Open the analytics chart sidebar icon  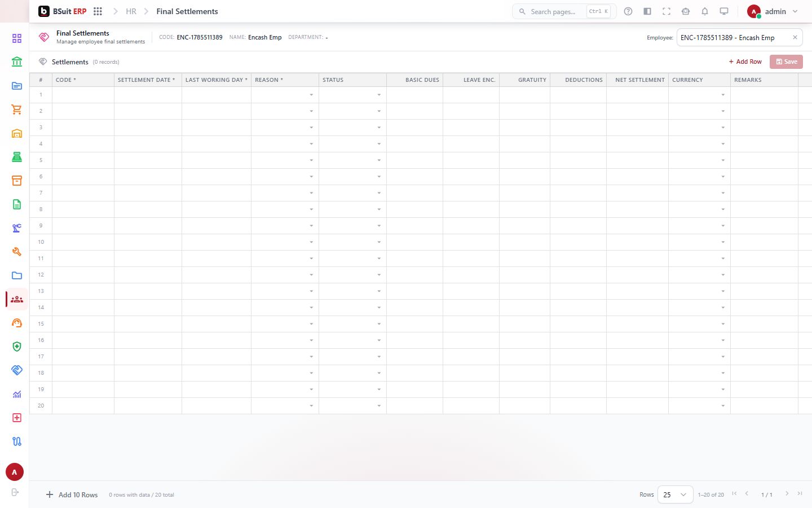17,394
